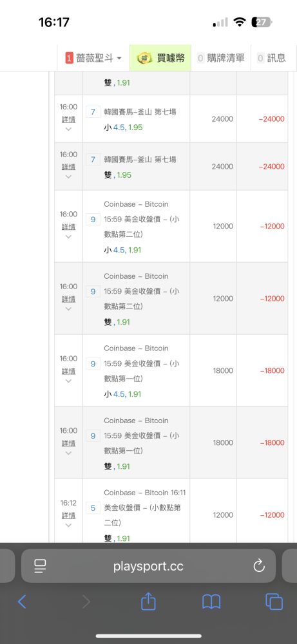
Task: Open 詳情 link for 16:12 row
Action: click(68, 515)
